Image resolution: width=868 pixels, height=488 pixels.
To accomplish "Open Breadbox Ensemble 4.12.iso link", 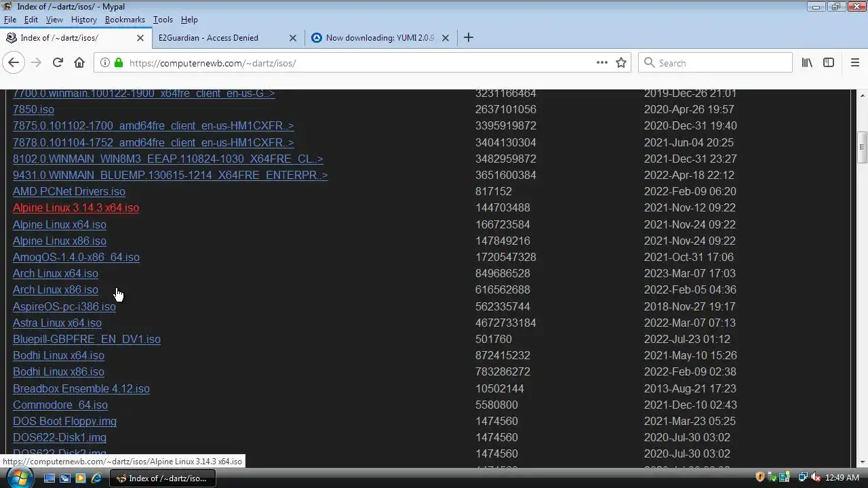I will coord(81,388).
